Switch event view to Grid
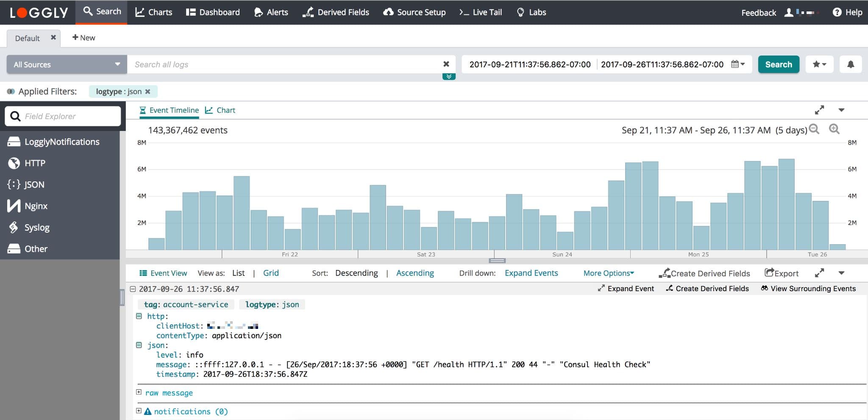The image size is (868, 420). [x=271, y=273]
